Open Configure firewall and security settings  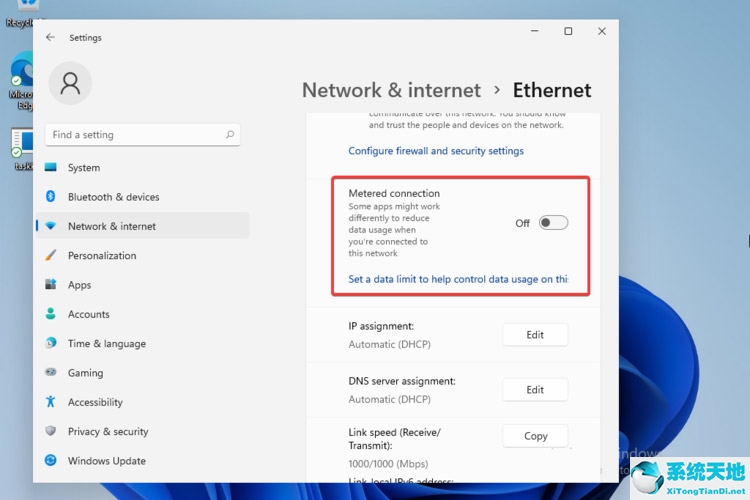tap(436, 151)
